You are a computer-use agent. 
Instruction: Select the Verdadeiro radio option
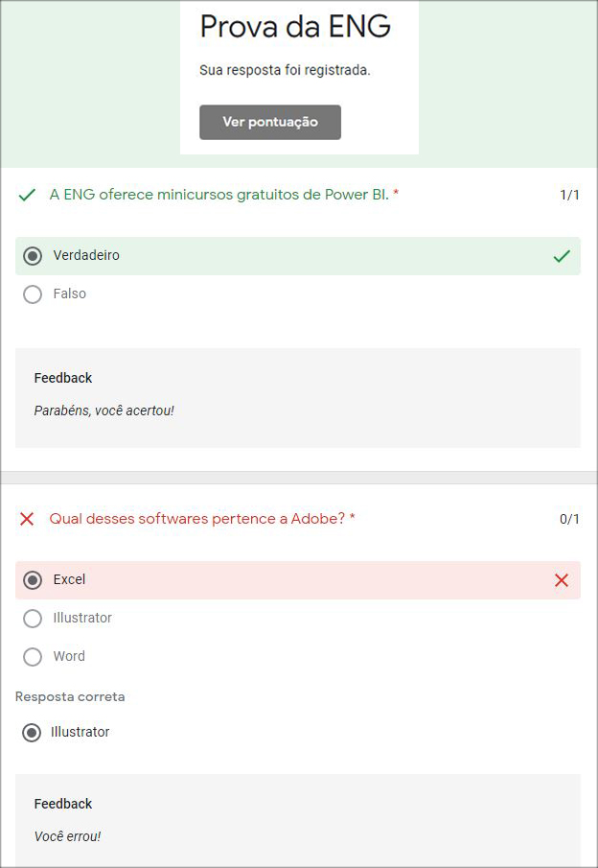(x=33, y=256)
